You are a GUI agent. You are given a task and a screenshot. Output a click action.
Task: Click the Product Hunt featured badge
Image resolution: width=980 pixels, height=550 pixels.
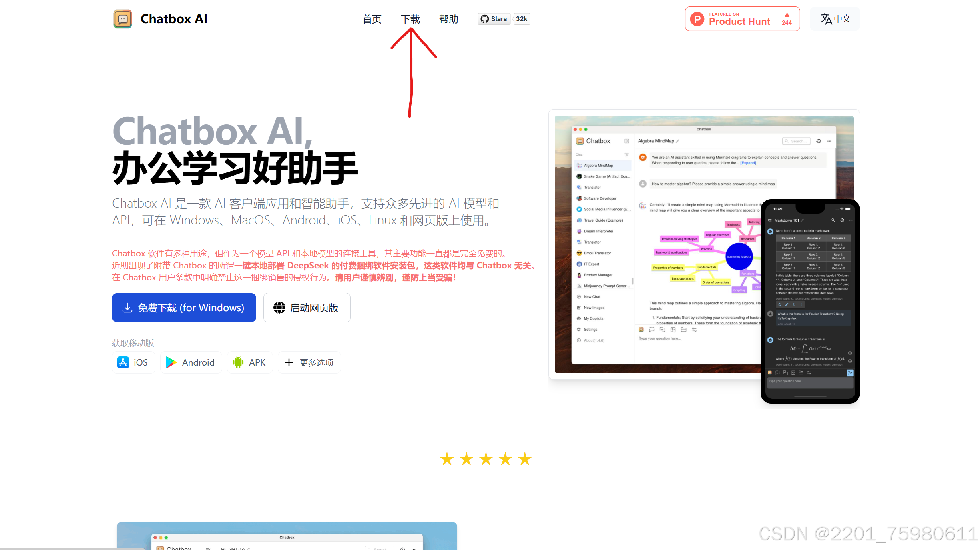tap(739, 19)
